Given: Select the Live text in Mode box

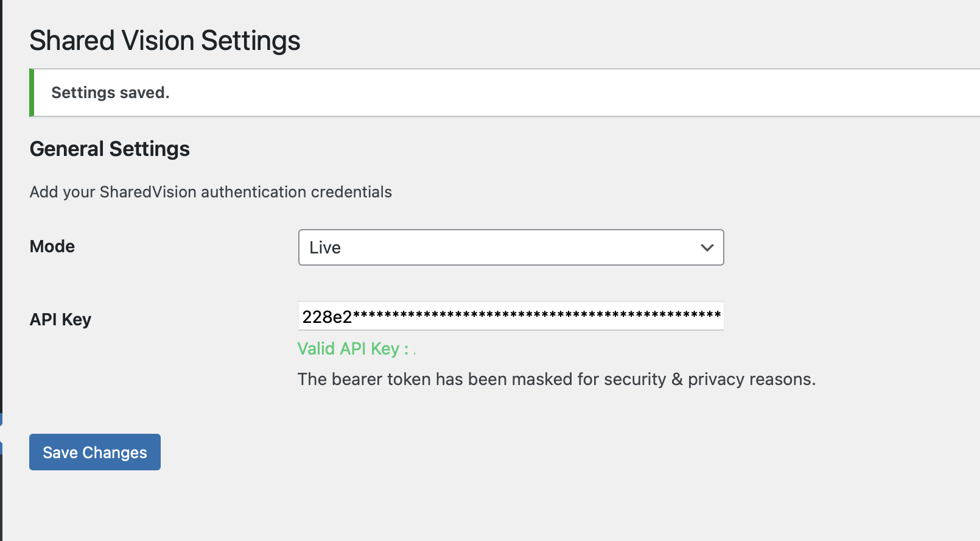Looking at the screenshot, I should 325,247.
